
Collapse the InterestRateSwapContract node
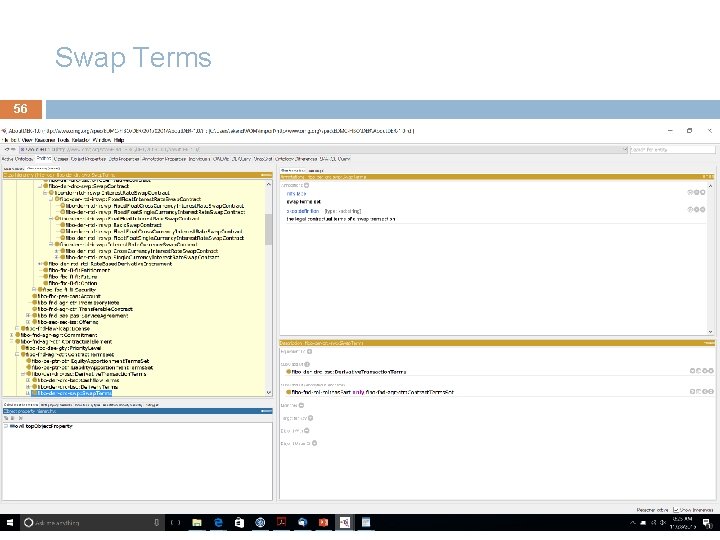pos(45,193)
